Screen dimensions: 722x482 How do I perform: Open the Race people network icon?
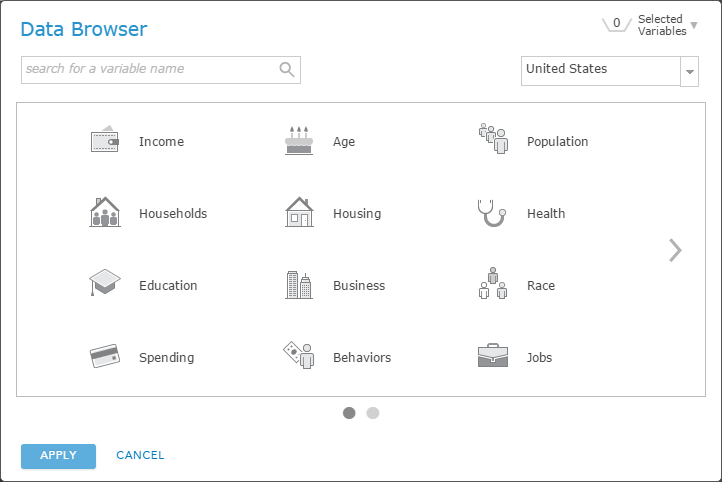(493, 284)
